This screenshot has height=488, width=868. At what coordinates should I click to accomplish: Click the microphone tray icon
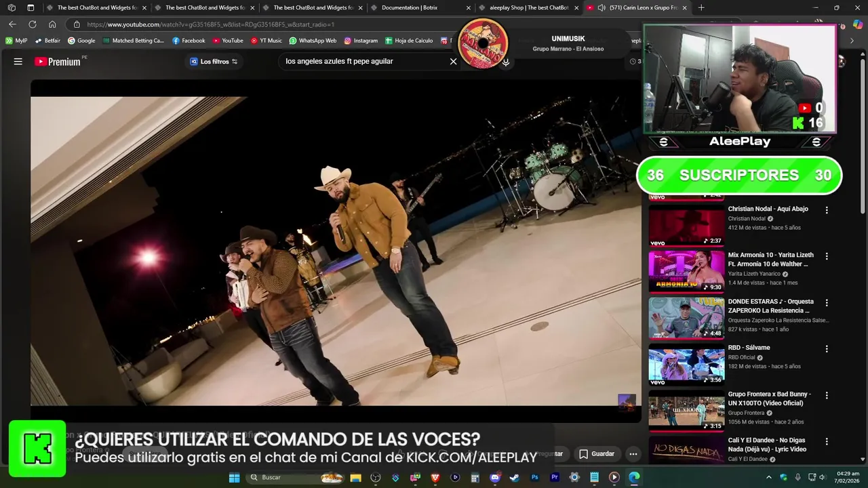click(x=797, y=477)
